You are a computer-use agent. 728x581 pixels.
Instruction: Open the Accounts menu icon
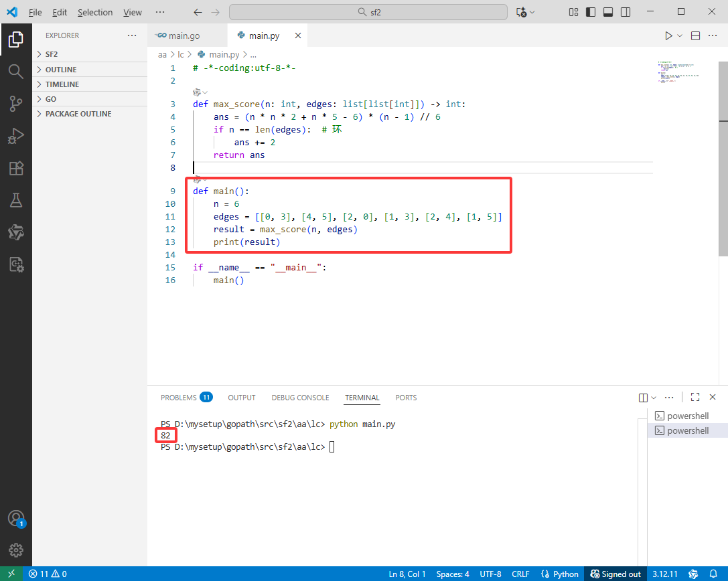16,518
